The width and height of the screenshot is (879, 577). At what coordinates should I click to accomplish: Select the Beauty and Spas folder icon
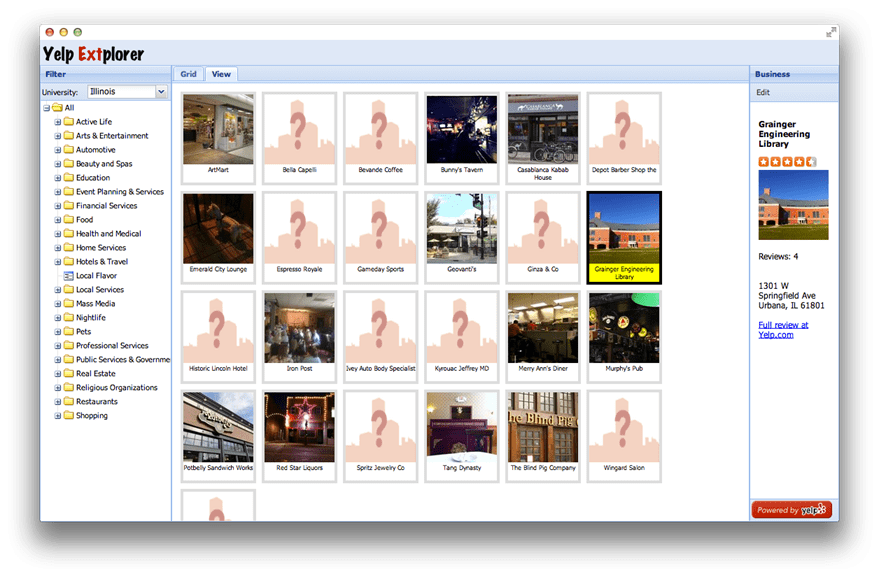coord(68,163)
